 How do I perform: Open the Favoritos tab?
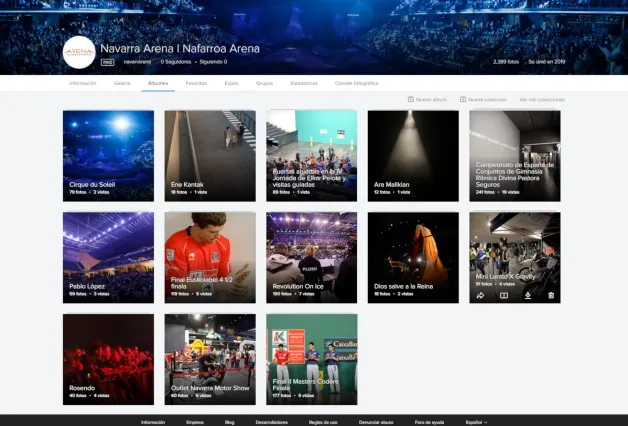click(196, 83)
